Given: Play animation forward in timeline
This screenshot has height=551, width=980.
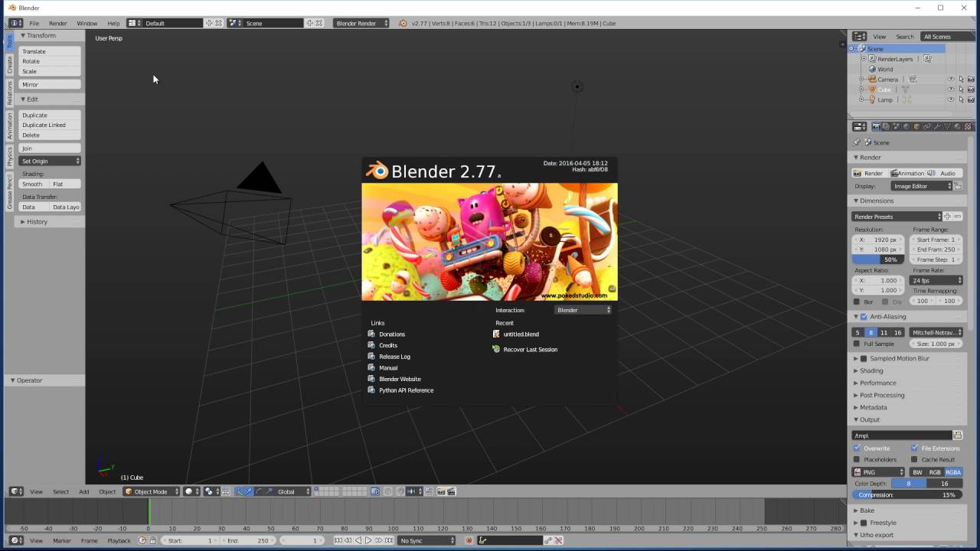Looking at the screenshot, I should coord(368,540).
